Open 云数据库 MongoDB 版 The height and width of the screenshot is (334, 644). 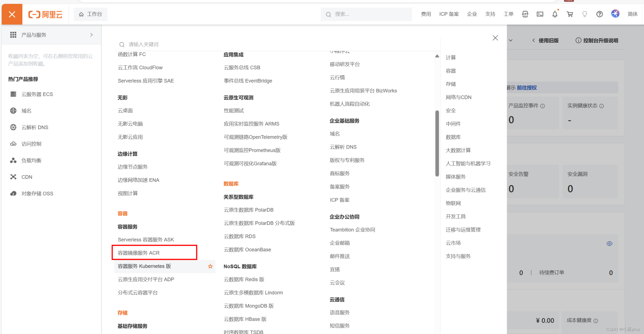coord(249,306)
